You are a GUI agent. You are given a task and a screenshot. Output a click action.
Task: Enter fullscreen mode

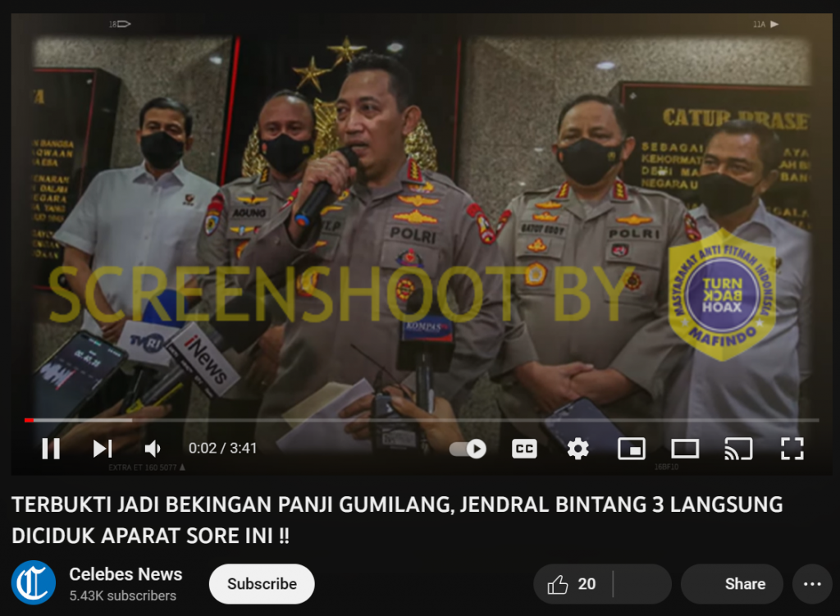pyautogui.click(x=792, y=449)
